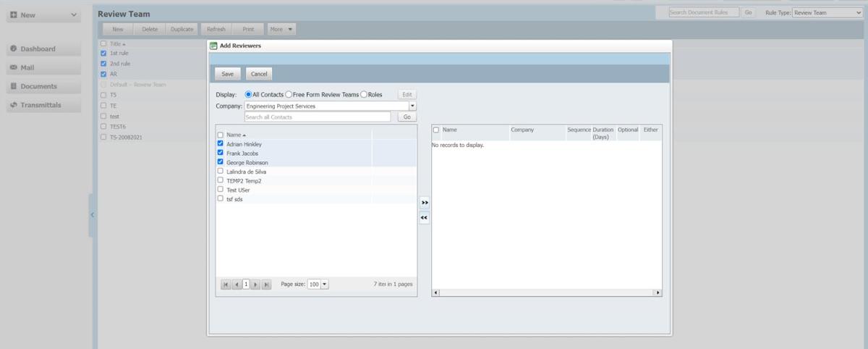Click the move-right double arrow button

[424, 203]
